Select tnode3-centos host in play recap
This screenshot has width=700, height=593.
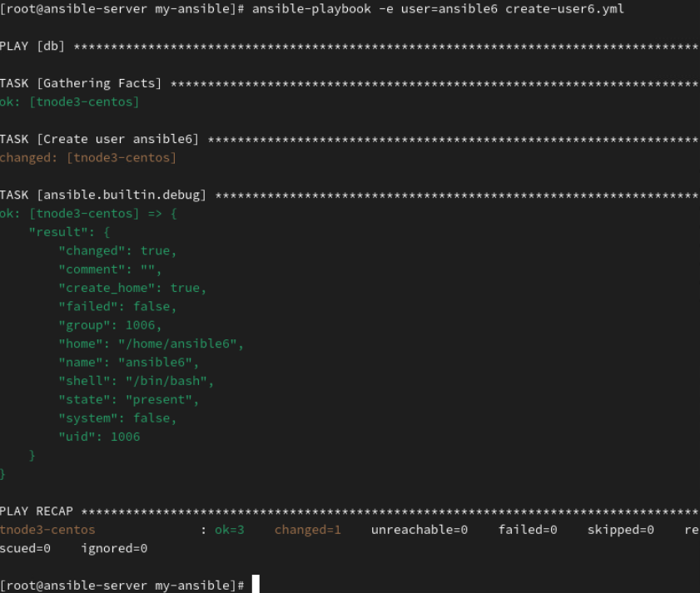pyautogui.click(x=47, y=530)
